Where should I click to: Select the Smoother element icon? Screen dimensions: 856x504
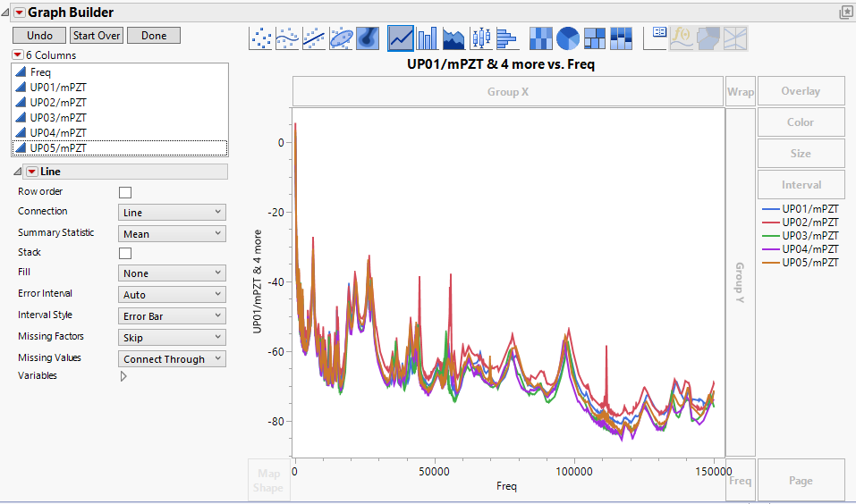287,38
